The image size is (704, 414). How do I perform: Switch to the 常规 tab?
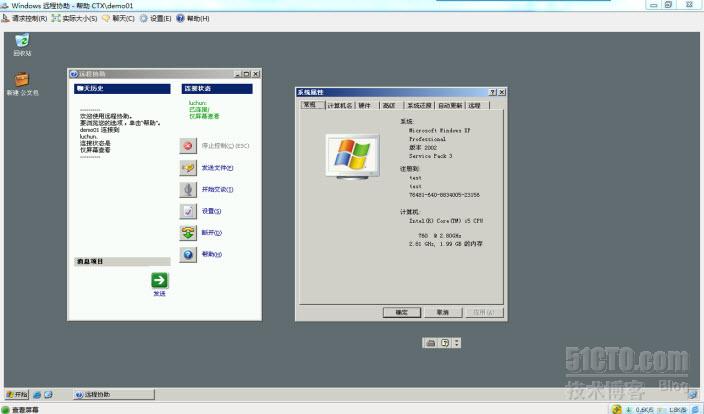[x=310, y=105]
